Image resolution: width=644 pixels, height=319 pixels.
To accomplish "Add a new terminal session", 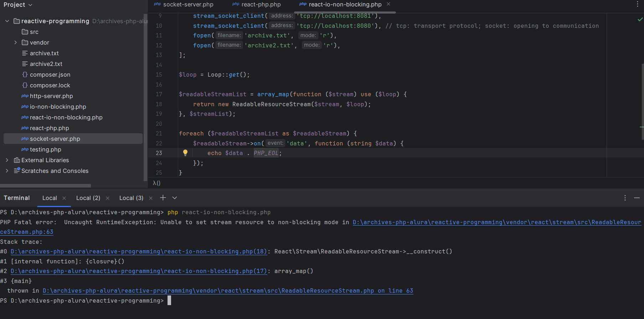I will pos(163,197).
